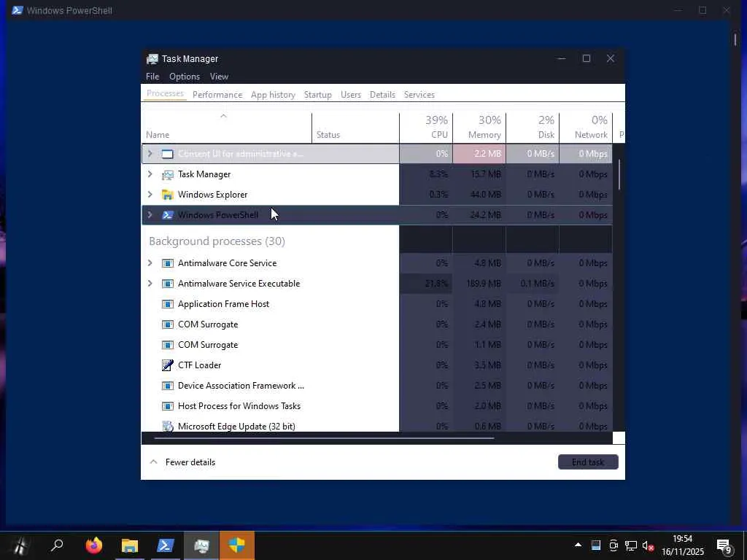Image resolution: width=747 pixels, height=560 pixels.
Task: Open the File menu
Action: coord(152,76)
